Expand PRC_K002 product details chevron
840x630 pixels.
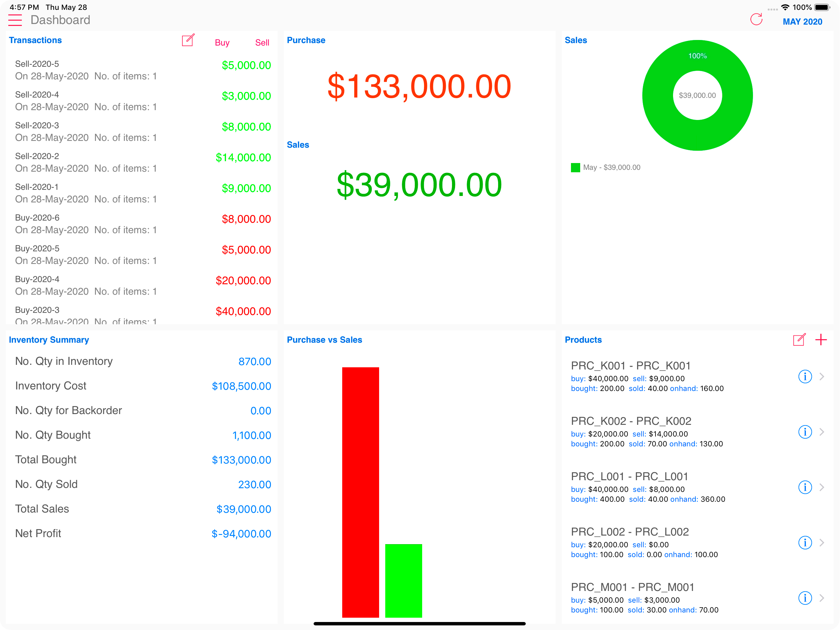[x=822, y=432]
